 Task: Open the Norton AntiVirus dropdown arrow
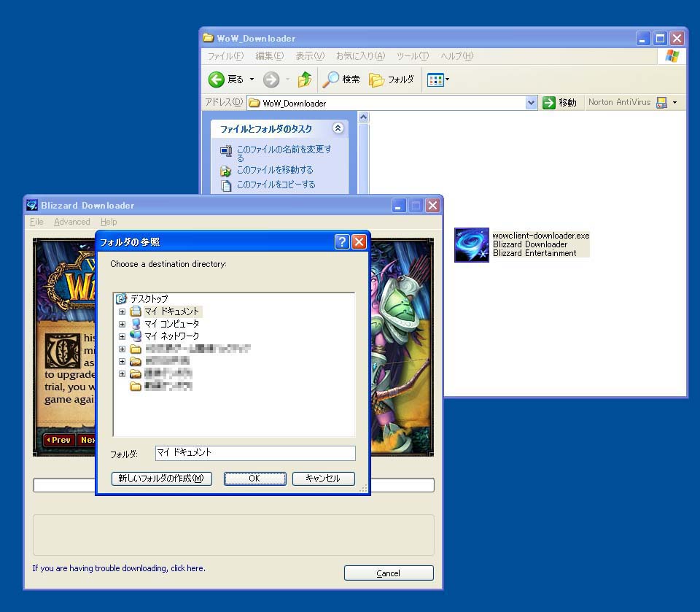[x=675, y=103]
